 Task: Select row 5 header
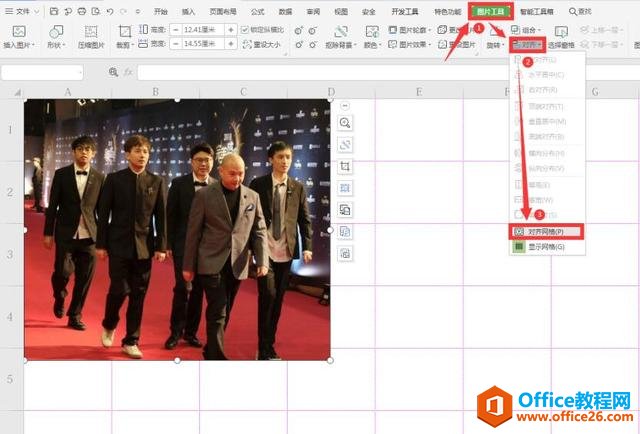click(11, 379)
